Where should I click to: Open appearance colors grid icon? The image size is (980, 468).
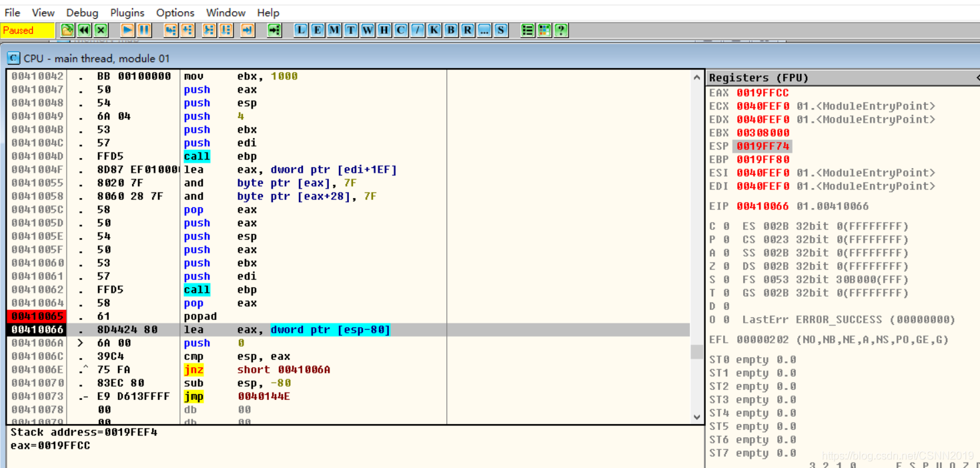544,30
